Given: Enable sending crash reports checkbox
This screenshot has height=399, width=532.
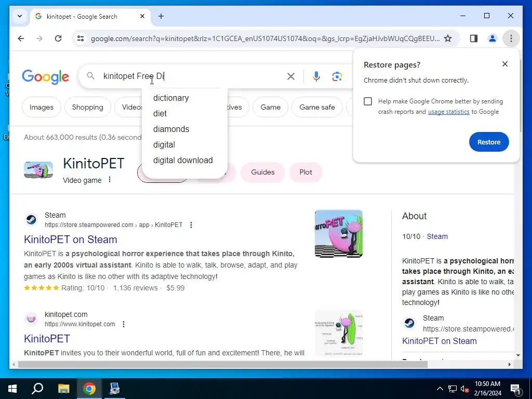Looking at the screenshot, I should [x=368, y=101].
